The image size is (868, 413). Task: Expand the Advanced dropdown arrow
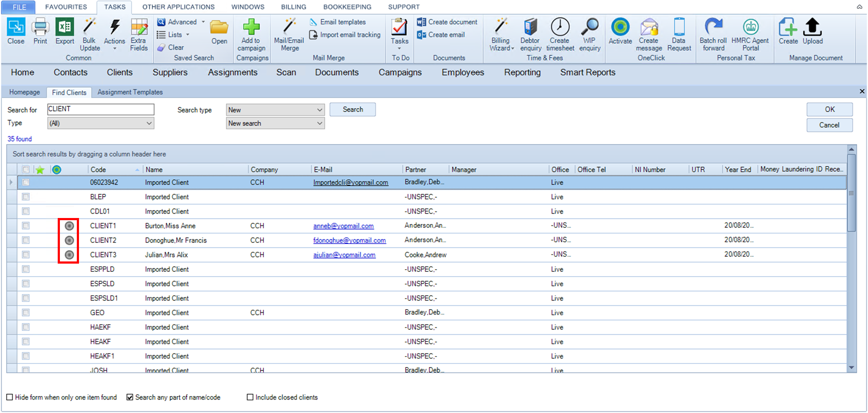(203, 22)
